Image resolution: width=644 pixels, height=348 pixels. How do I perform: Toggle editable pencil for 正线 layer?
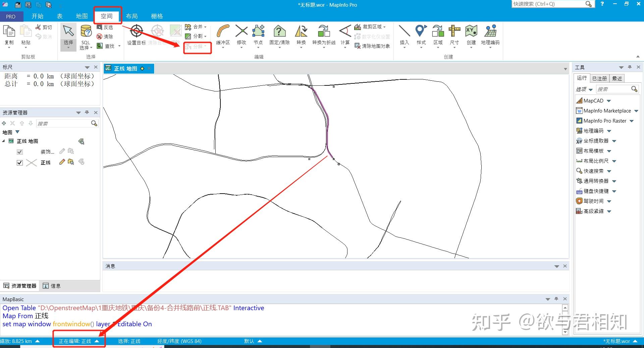click(62, 162)
